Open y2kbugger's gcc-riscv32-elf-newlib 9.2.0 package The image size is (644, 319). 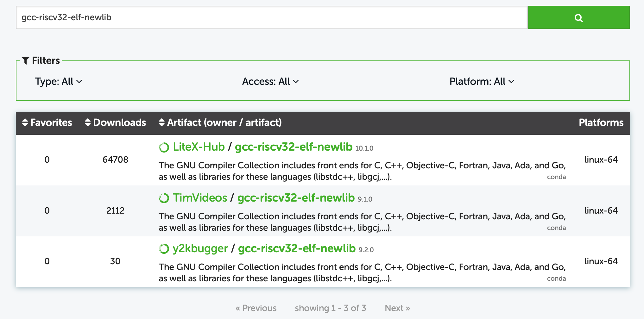pyautogui.click(x=296, y=249)
